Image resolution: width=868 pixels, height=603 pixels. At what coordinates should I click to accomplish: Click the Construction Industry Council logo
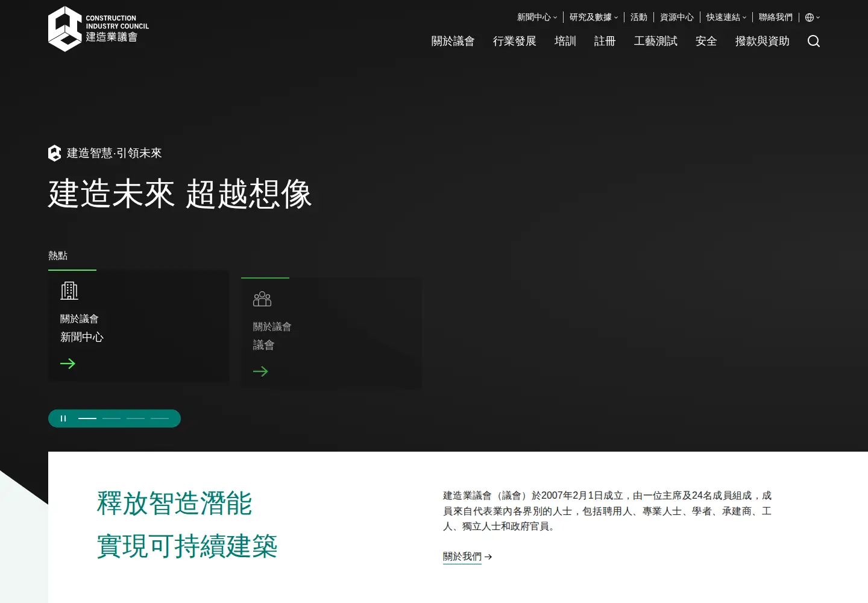point(98,29)
